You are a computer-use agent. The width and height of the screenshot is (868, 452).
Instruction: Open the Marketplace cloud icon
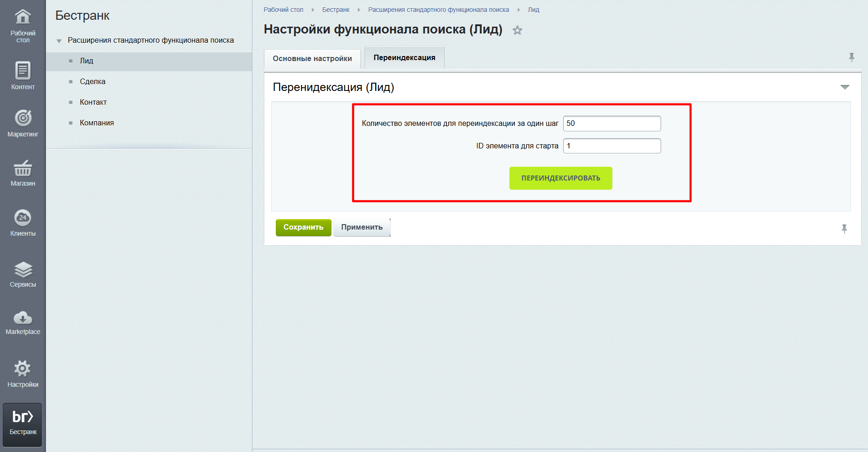click(23, 318)
